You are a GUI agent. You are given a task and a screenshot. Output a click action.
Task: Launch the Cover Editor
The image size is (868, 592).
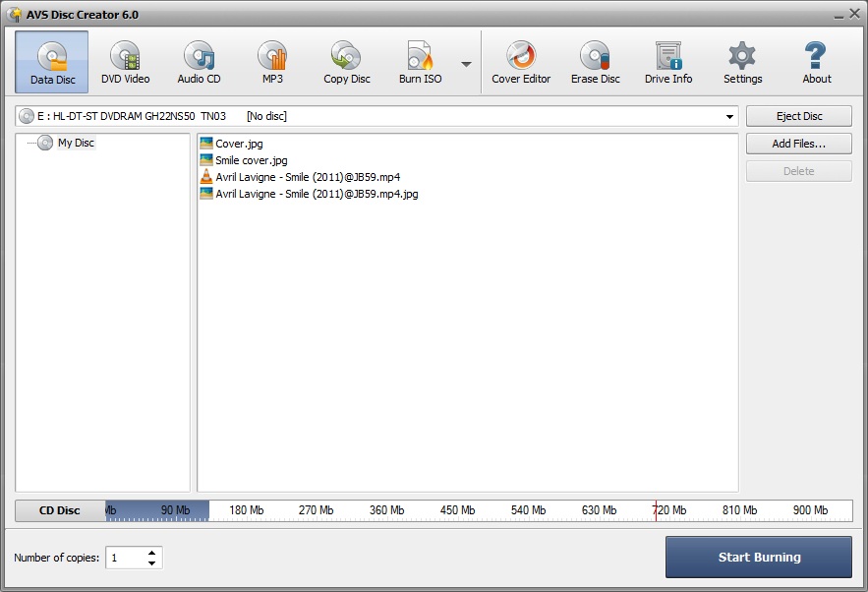pos(521,61)
